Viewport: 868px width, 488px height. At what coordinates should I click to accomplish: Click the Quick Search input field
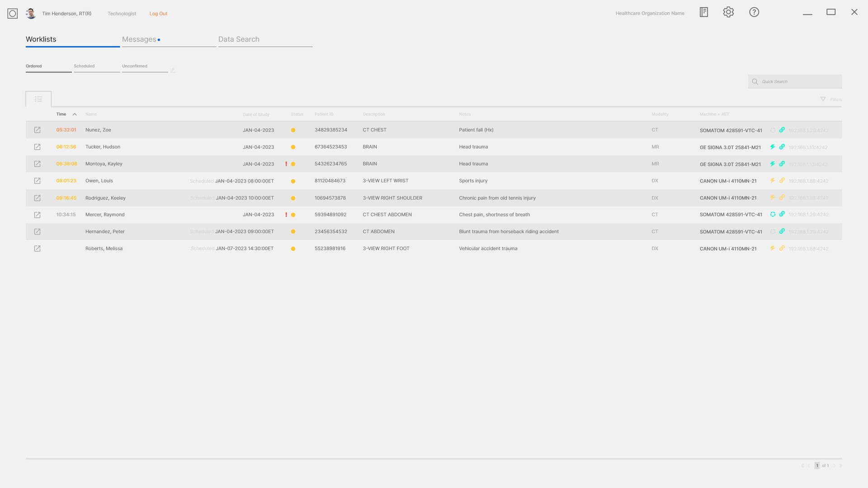coord(799,82)
